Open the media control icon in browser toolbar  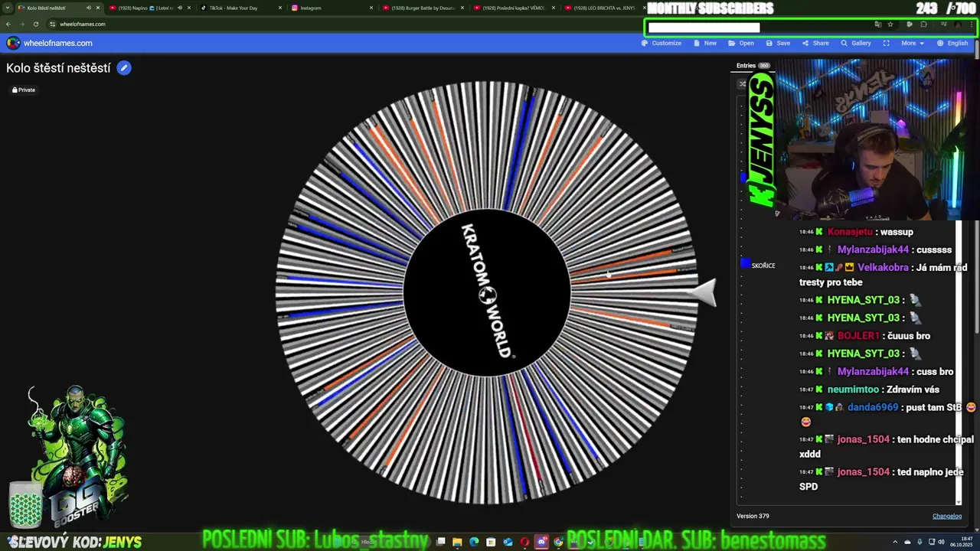tap(944, 24)
